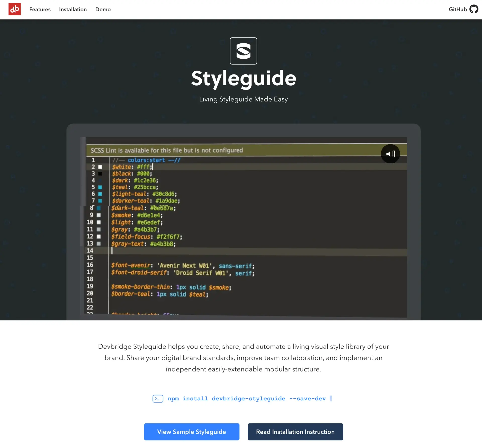Click the 'Devbridge Styleguide helps you create' paragraph
This screenshot has height=448, width=482.
coord(243,358)
